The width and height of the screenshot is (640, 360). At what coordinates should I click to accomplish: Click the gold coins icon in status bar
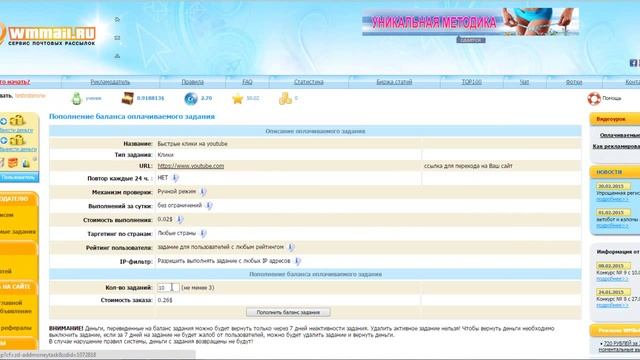tap(285, 98)
